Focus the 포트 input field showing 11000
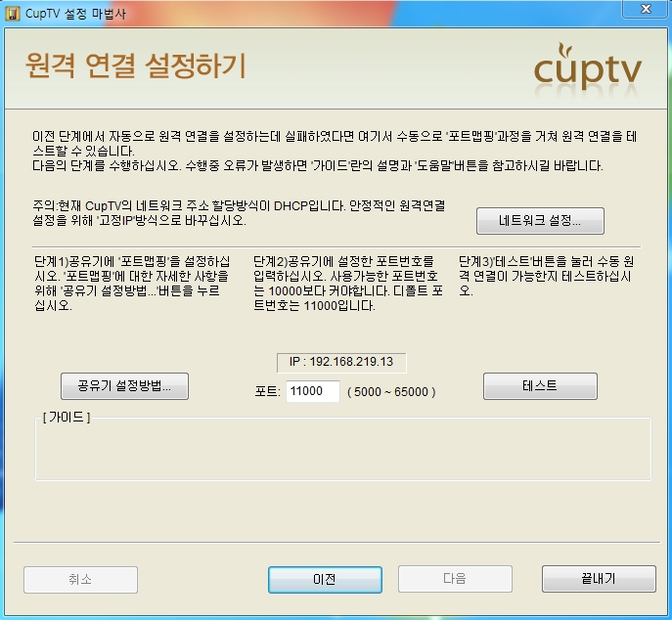Image resolution: width=672 pixels, height=620 pixels. click(313, 391)
